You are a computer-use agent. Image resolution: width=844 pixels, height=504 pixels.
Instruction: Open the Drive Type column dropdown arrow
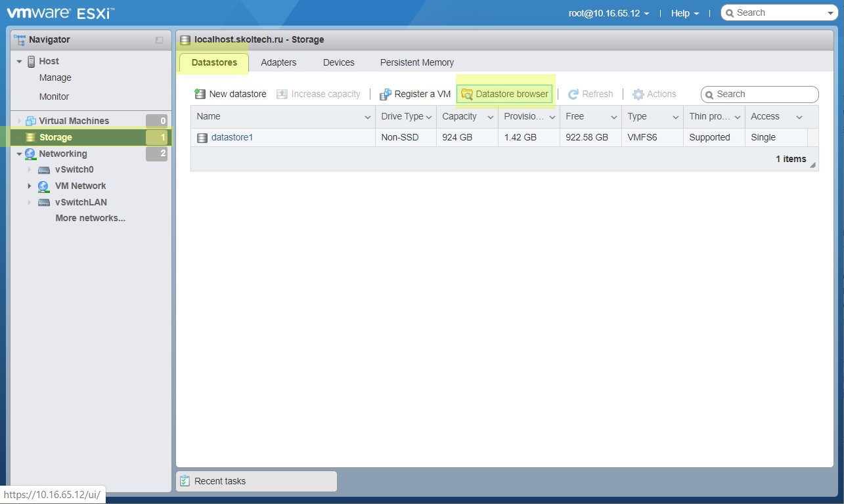429,117
